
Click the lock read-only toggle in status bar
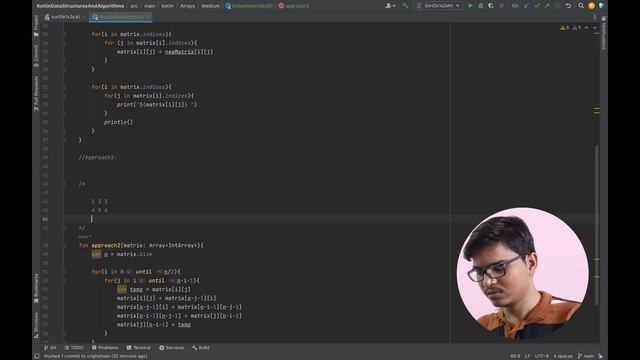point(600,356)
